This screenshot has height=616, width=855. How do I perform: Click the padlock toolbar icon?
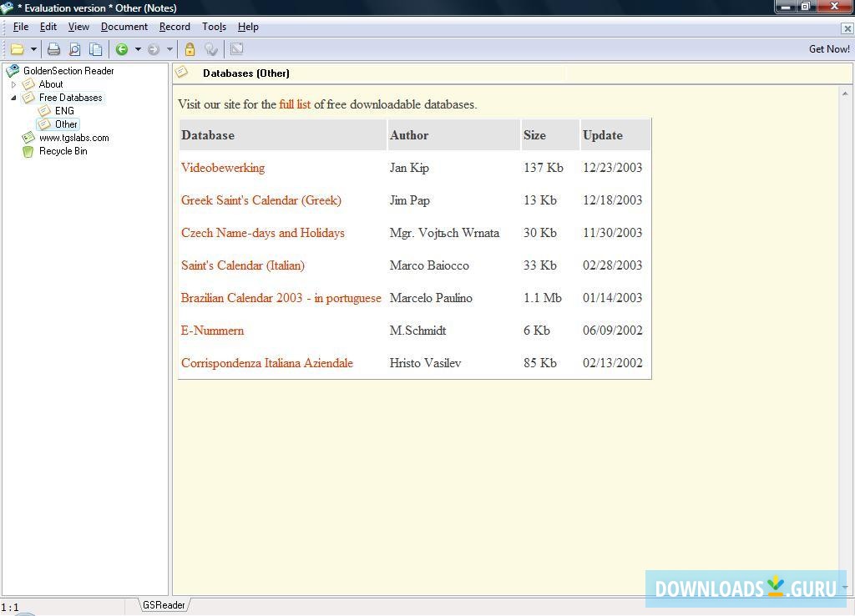click(x=190, y=49)
